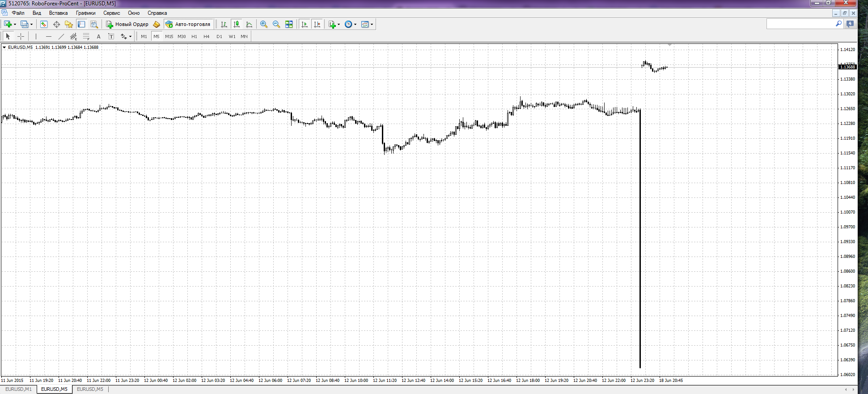Open the Indicators dropdown arrow
The image size is (868, 394).
(x=339, y=24)
